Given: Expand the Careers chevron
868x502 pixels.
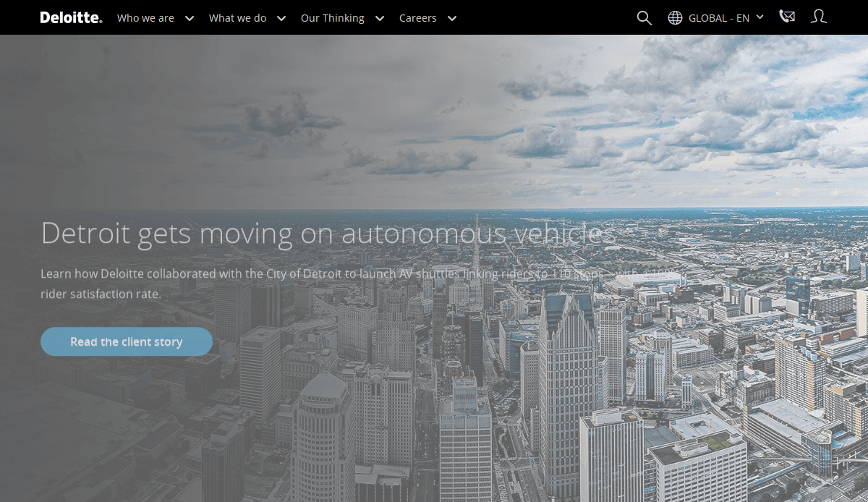Looking at the screenshot, I should coord(451,18).
